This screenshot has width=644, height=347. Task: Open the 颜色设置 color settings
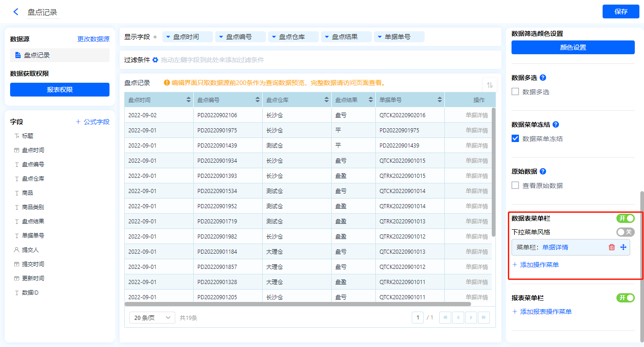(x=573, y=47)
